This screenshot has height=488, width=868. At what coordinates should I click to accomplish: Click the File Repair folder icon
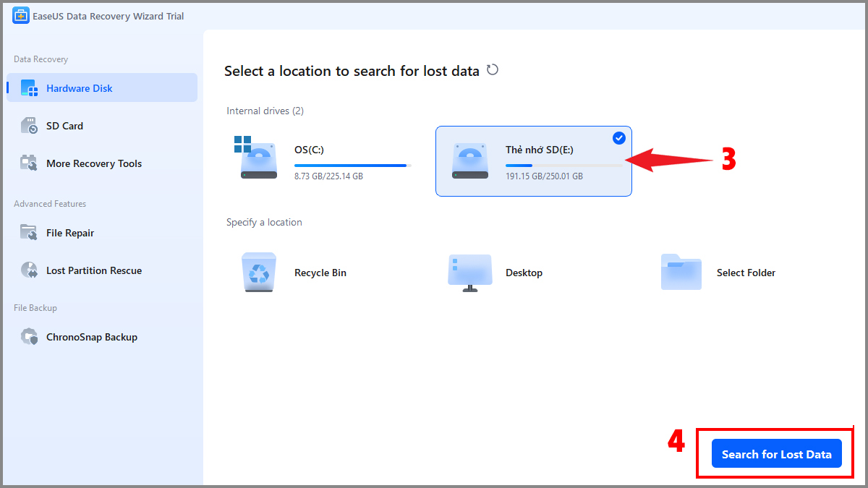tap(29, 233)
